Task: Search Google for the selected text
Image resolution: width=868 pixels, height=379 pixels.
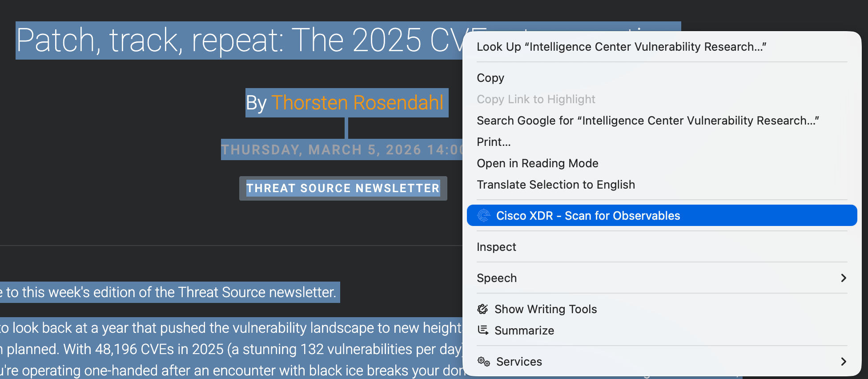Action: pyautogui.click(x=647, y=121)
